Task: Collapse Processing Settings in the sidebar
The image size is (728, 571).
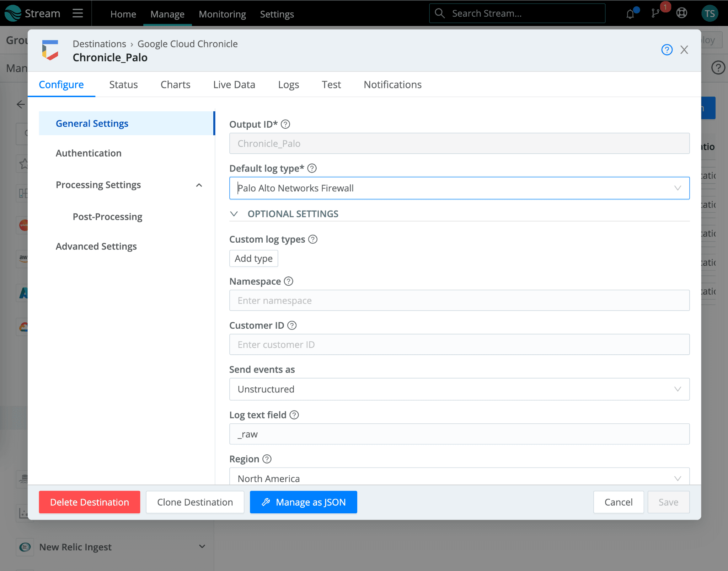Action: point(199,185)
